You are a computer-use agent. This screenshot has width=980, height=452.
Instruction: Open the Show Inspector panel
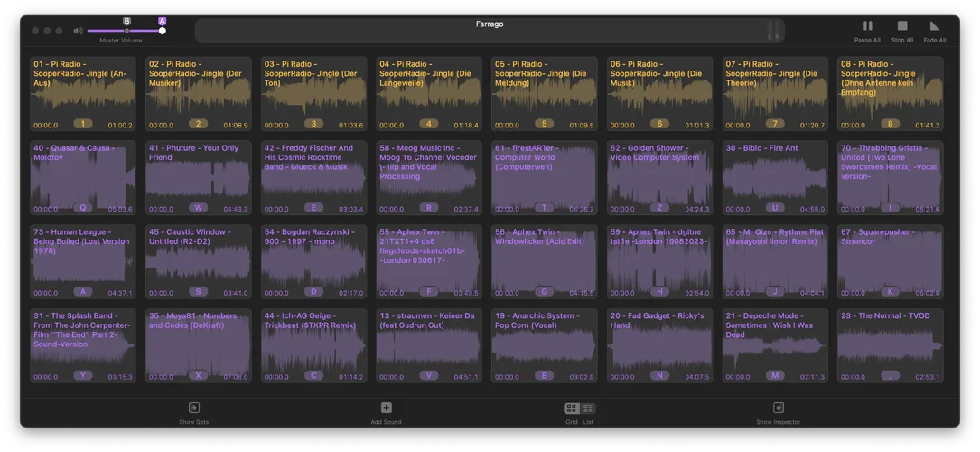778,409
